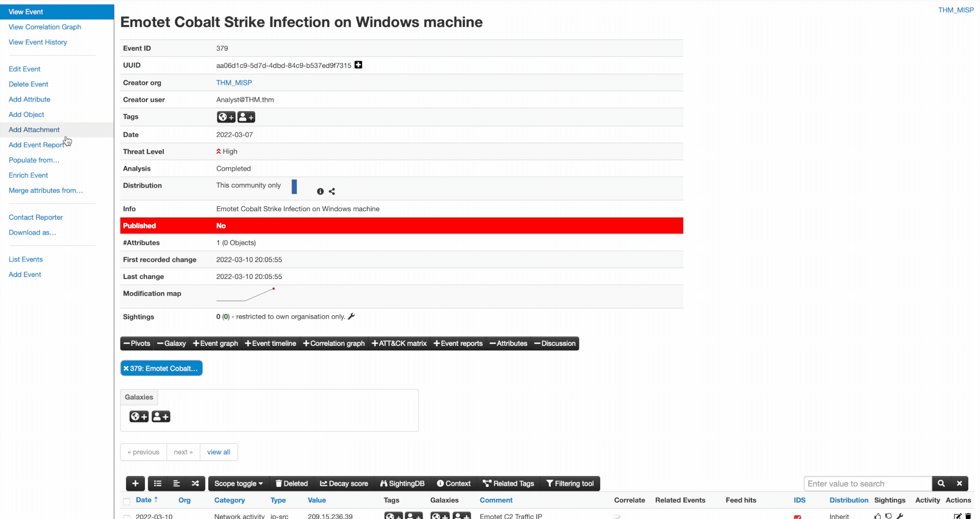Choose Enrich Event from sidebar
This screenshot has width=980, height=519.
(29, 175)
